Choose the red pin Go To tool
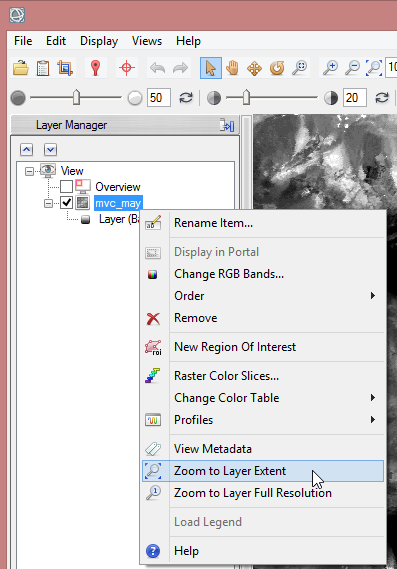This screenshot has width=397, height=569. coord(95,68)
